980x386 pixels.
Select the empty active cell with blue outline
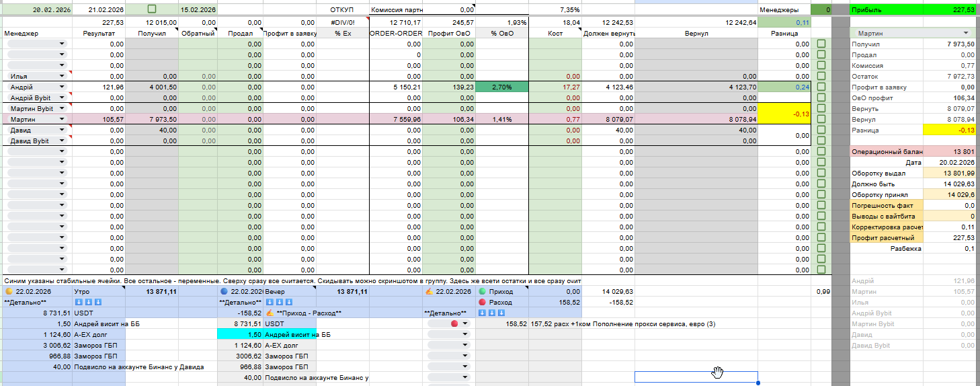(696, 377)
